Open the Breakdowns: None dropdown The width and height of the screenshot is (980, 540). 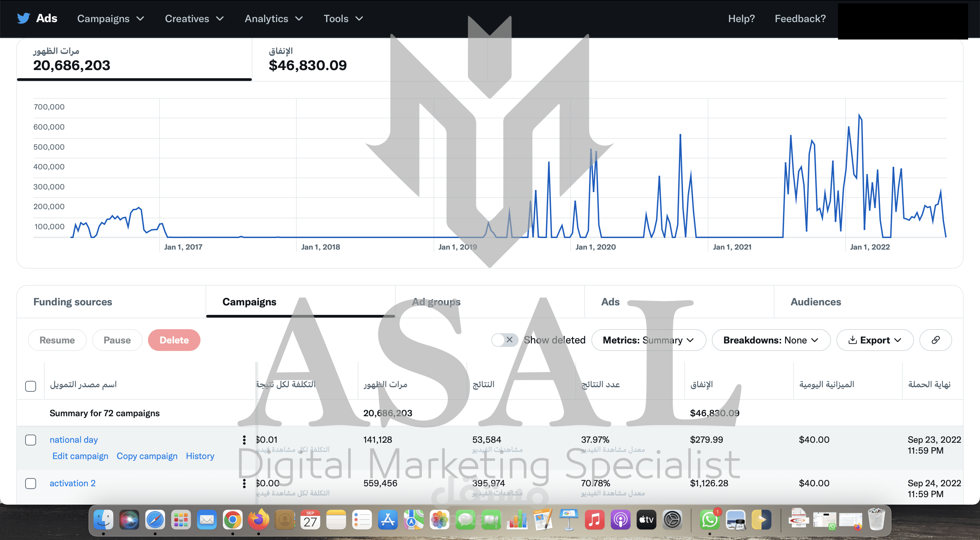tap(771, 340)
